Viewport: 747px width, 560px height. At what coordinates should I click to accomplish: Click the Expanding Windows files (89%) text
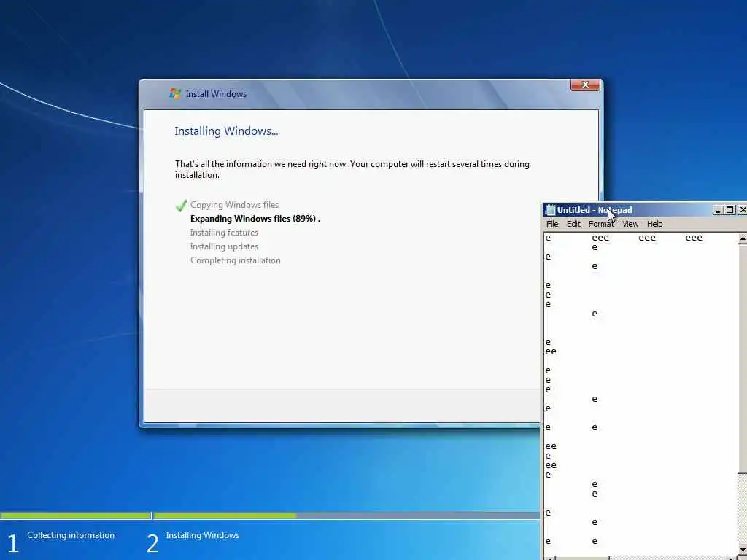point(255,219)
